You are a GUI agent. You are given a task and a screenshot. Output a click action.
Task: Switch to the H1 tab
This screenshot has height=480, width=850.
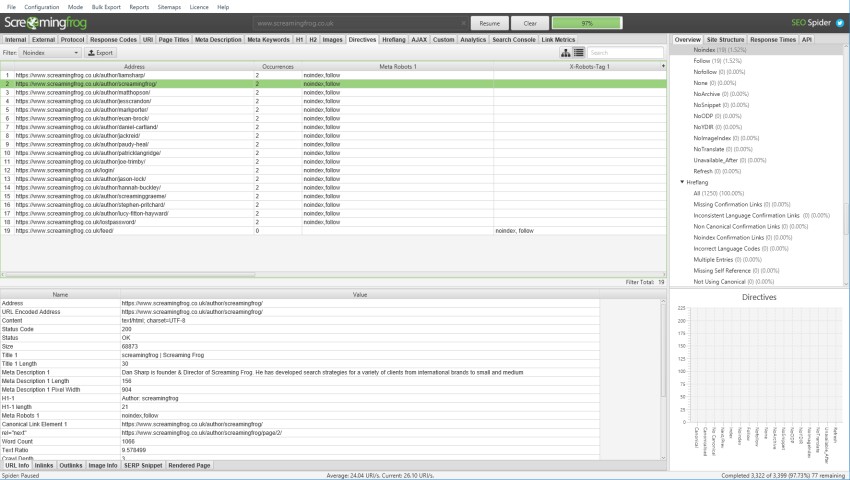[299, 40]
